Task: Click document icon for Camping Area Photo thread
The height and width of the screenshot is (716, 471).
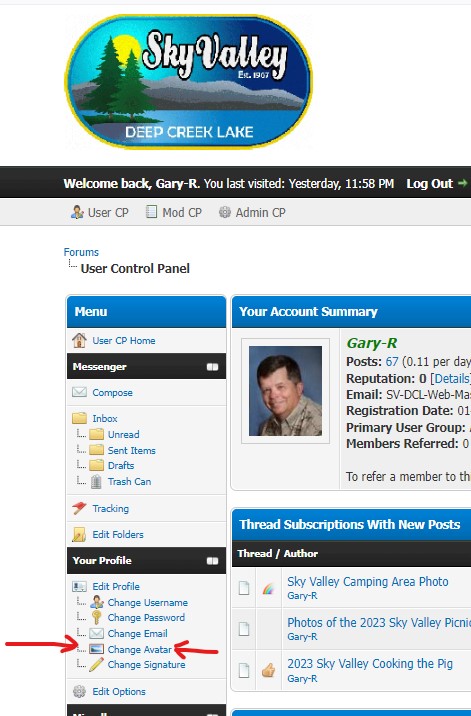Action: coord(244,588)
